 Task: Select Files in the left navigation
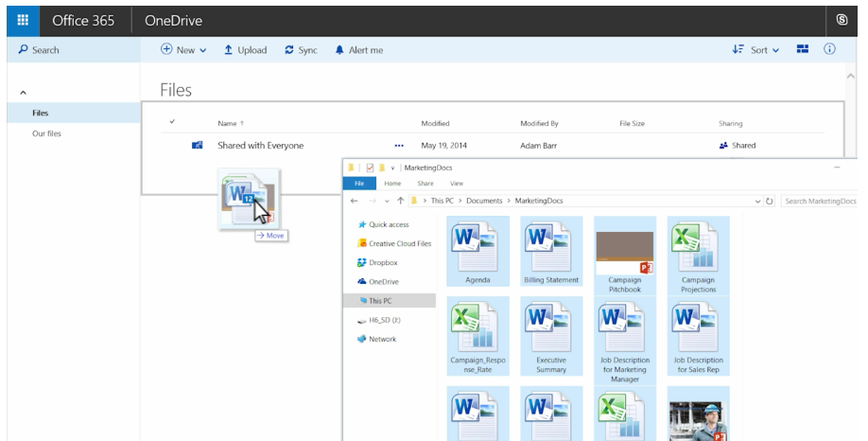[x=74, y=113]
